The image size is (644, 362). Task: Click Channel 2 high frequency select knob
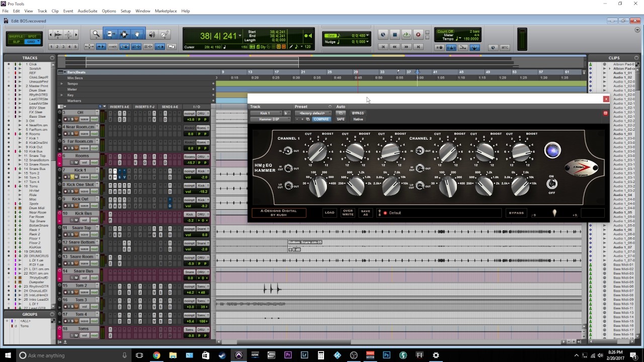[521, 186]
